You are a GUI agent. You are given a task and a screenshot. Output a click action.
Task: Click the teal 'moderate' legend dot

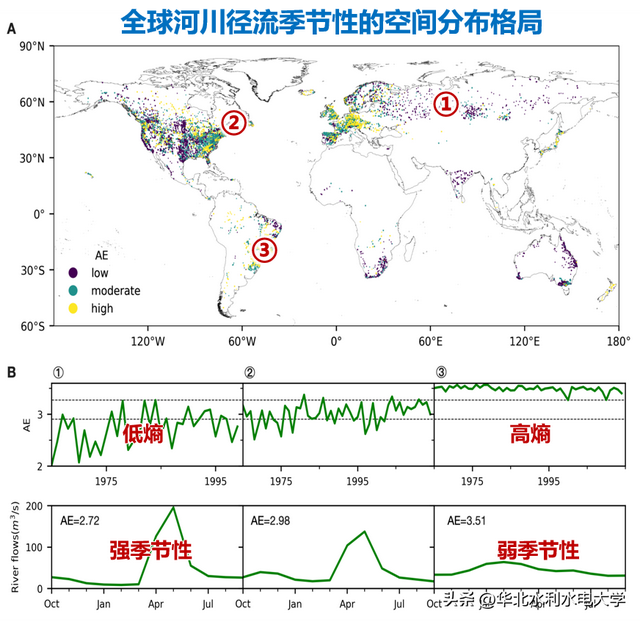73,290
